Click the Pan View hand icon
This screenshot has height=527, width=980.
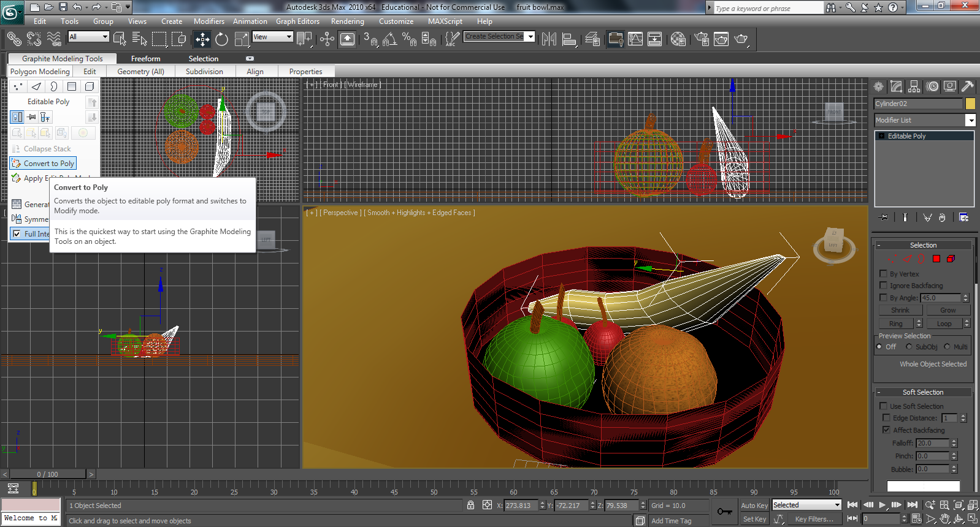[x=945, y=518]
